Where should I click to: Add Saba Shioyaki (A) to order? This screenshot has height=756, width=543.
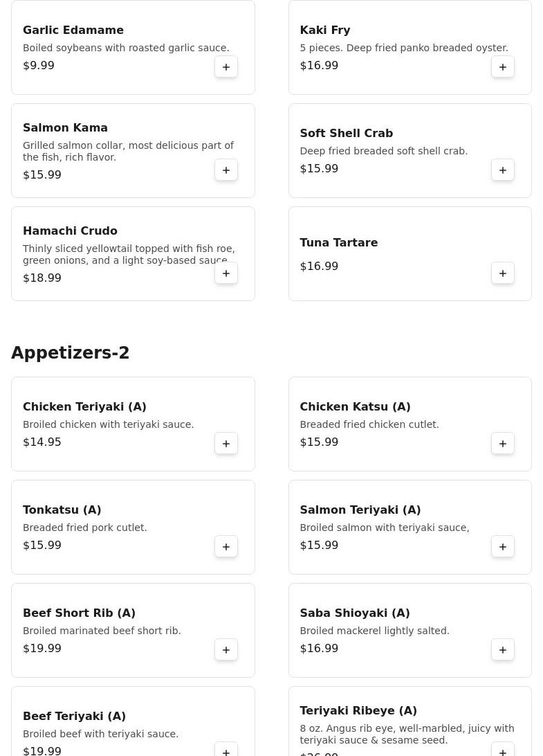[503, 650]
